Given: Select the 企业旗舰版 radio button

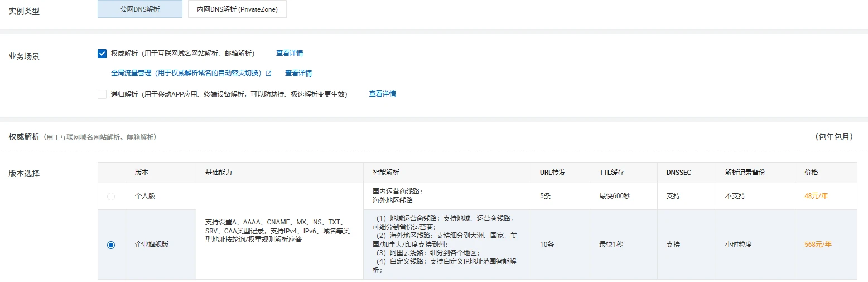Looking at the screenshot, I should pyautogui.click(x=111, y=245).
